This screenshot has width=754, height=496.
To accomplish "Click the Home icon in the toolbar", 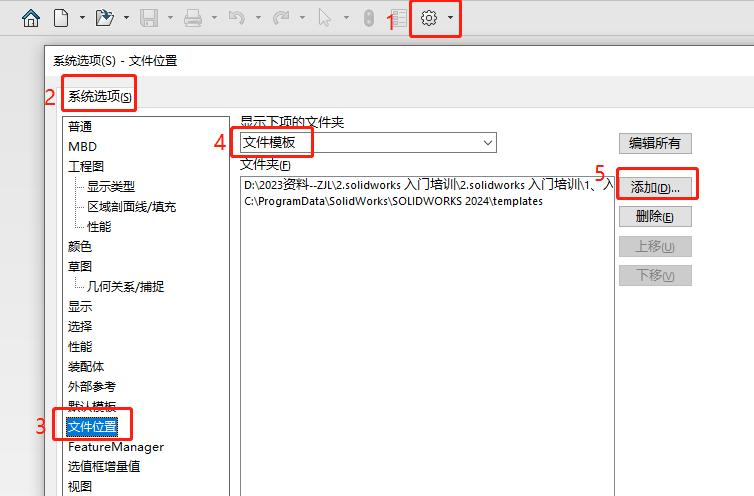I will (31, 18).
